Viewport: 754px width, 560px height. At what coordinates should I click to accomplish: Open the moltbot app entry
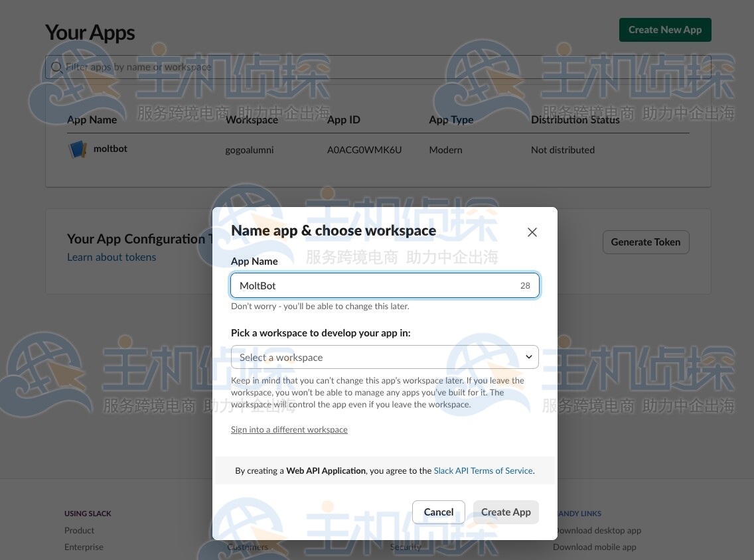coord(110,149)
